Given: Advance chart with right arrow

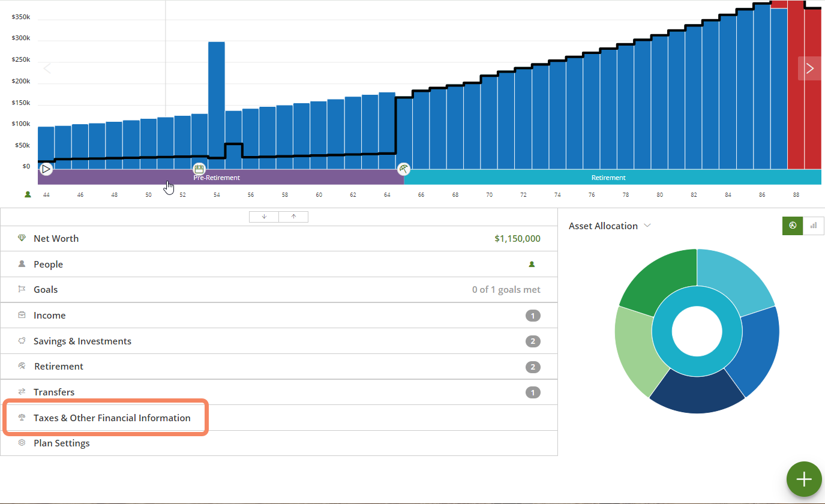Looking at the screenshot, I should pos(809,68).
